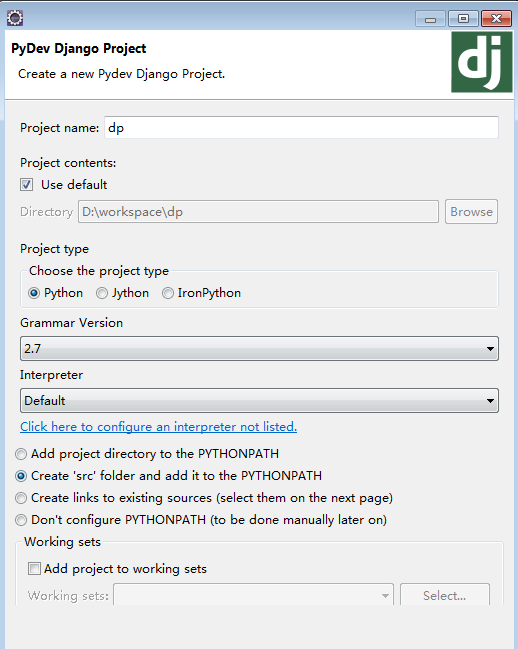Select Add project directory to the PYTHONPATH
The width and height of the screenshot is (518, 649).
21,454
